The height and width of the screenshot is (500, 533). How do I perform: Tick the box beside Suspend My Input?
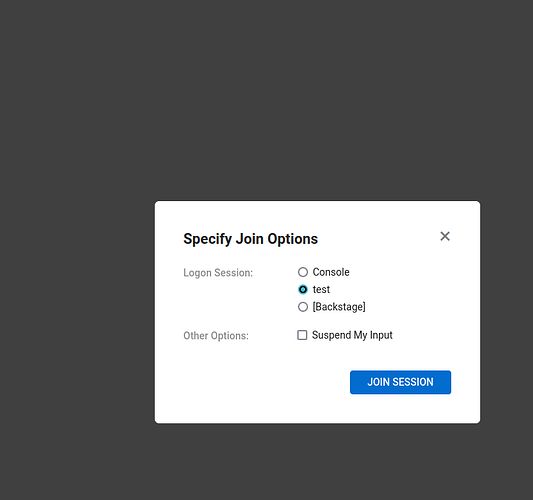pyautogui.click(x=302, y=335)
